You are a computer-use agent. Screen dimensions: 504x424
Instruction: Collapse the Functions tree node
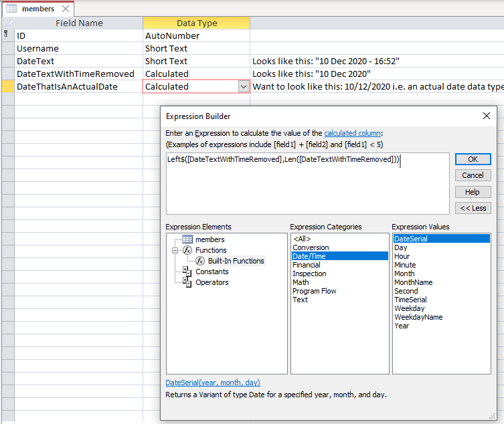(x=175, y=250)
